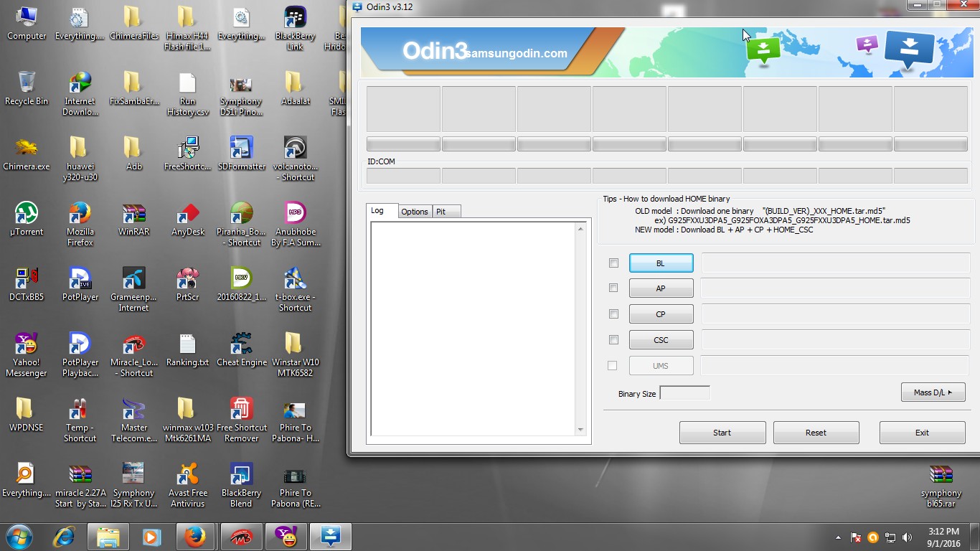Click the Reset button in Odin
980x551 pixels.
(816, 433)
